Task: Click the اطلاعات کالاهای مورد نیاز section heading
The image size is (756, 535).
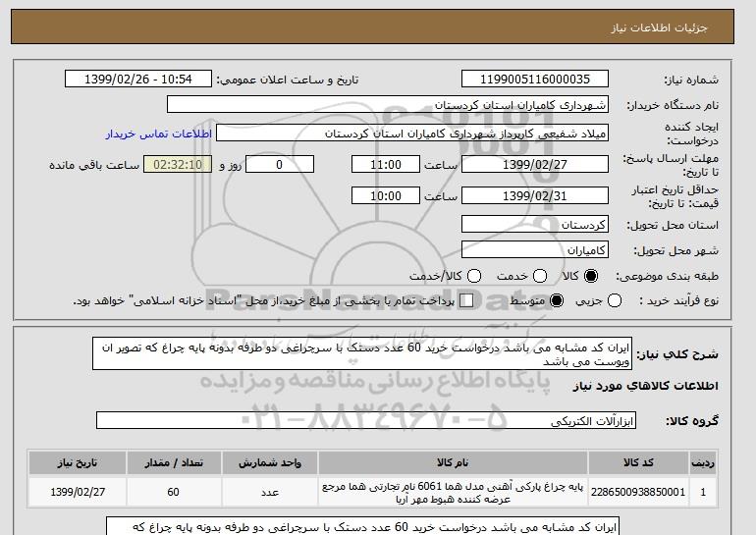Action: coord(646,386)
